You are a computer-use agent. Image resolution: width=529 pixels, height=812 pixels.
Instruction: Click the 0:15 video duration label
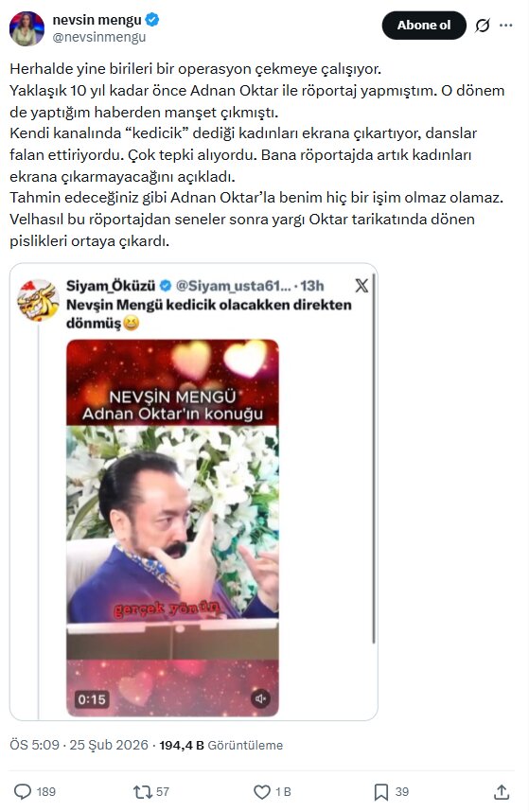[x=92, y=699]
